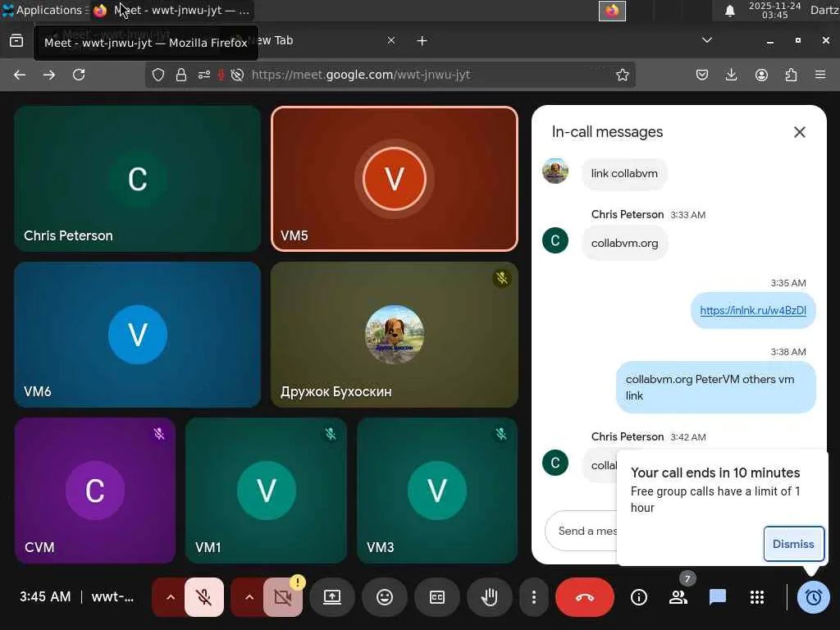Click the CVM participant tile
The width and height of the screenshot is (840, 630).
pos(95,491)
